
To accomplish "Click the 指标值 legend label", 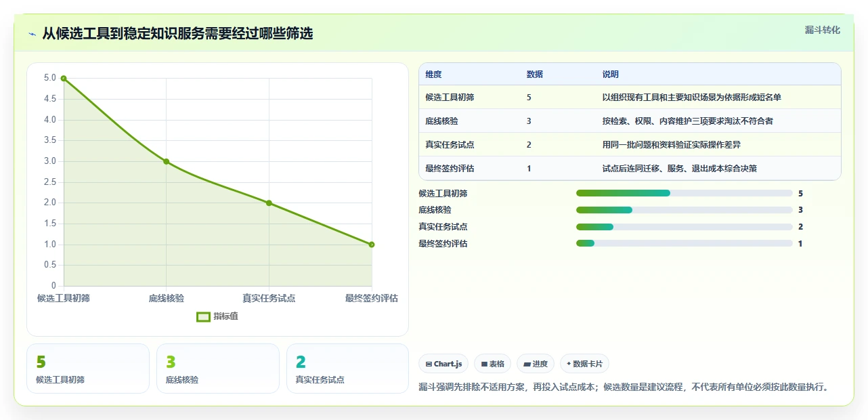I will click(x=226, y=316).
